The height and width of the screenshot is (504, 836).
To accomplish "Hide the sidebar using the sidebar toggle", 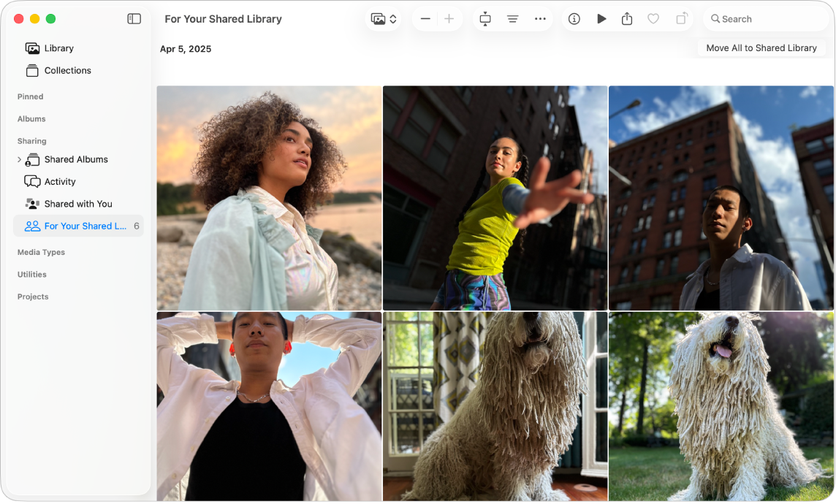I will (x=134, y=18).
